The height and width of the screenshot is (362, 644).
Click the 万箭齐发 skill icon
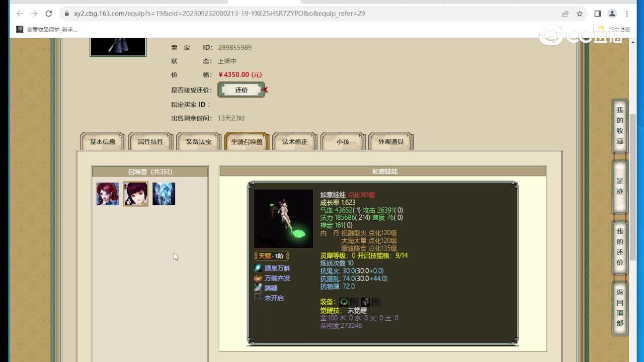(258, 278)
